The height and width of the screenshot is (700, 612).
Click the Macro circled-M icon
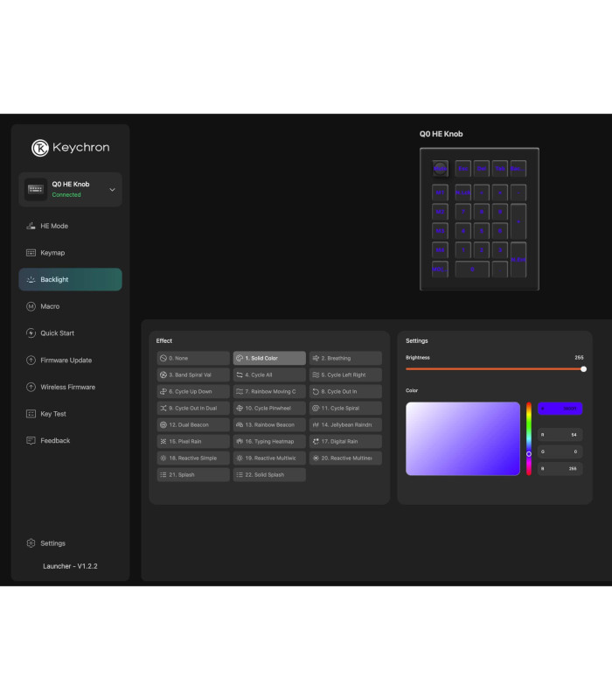point(31,306)
